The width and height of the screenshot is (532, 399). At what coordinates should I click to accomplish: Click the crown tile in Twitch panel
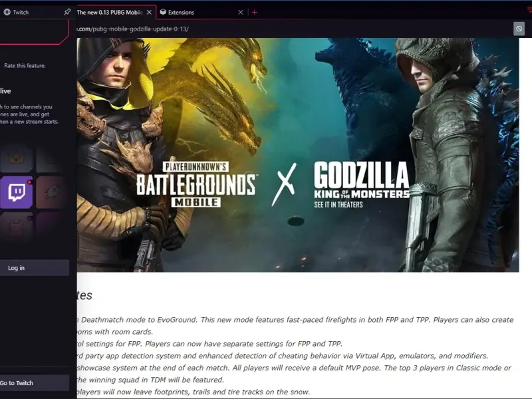pyautogui.click(x=16, y=158)
